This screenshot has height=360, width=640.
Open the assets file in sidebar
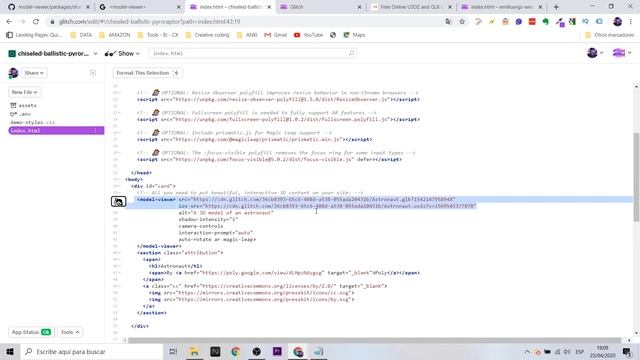point(24,105)
